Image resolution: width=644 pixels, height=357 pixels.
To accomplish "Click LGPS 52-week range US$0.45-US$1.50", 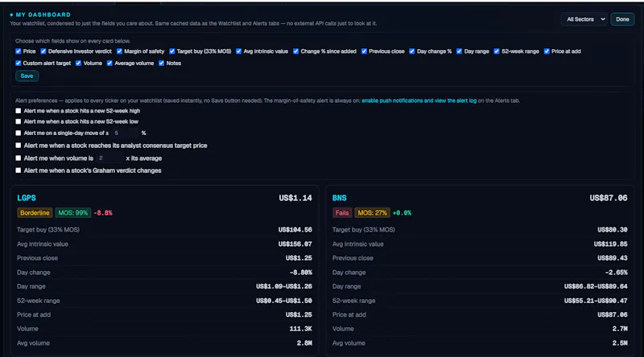I will (284, 301).
